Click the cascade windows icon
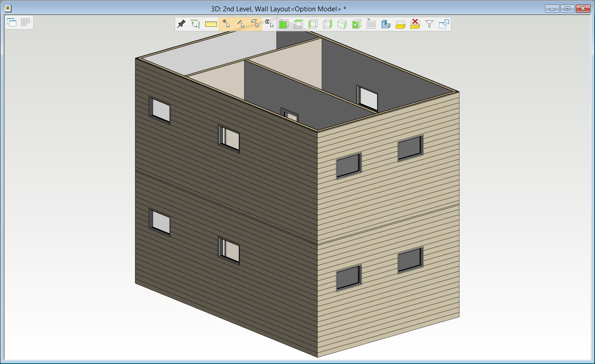595x364 pixels. [x=12, y=22]
